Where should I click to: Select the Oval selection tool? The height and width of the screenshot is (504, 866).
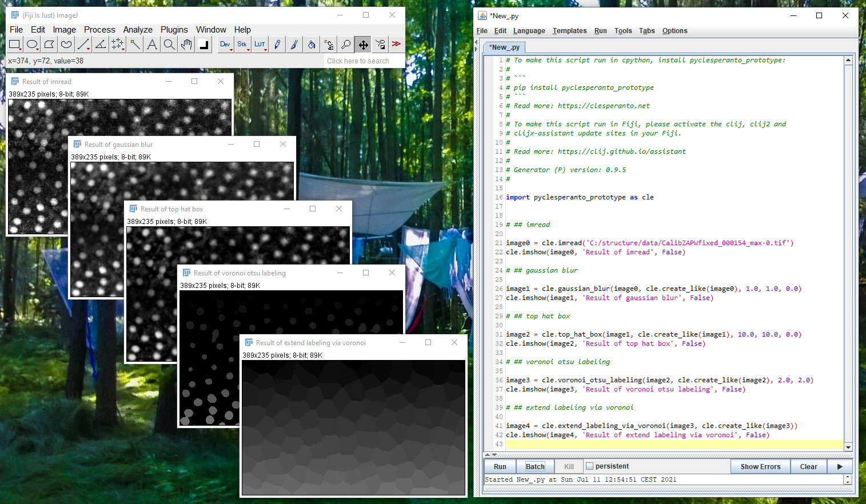(x=33, y=44)
